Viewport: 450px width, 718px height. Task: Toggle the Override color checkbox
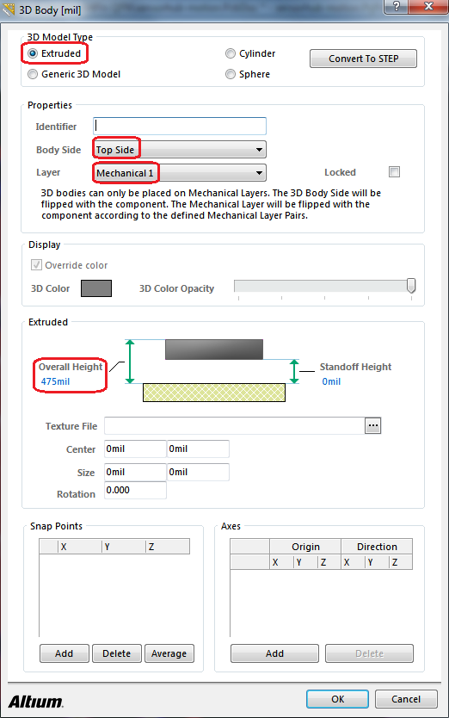pos(36,265)
